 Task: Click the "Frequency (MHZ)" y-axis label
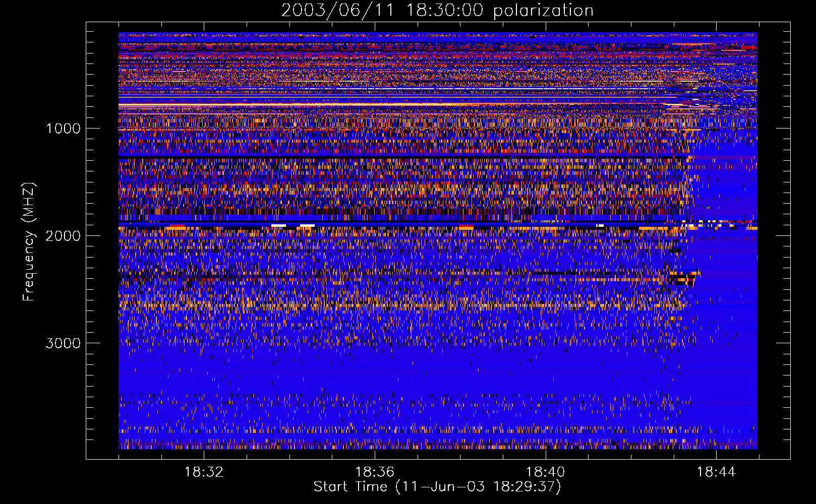(x=29, y=242)
